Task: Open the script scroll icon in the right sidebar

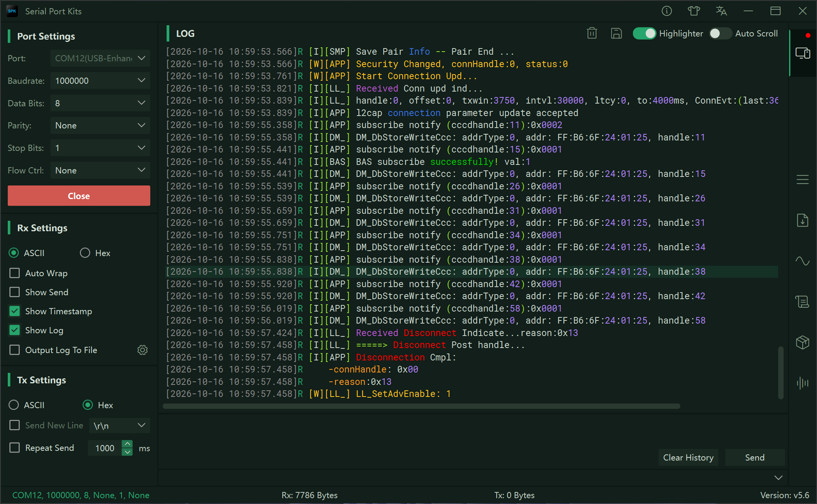Action: 803,301
